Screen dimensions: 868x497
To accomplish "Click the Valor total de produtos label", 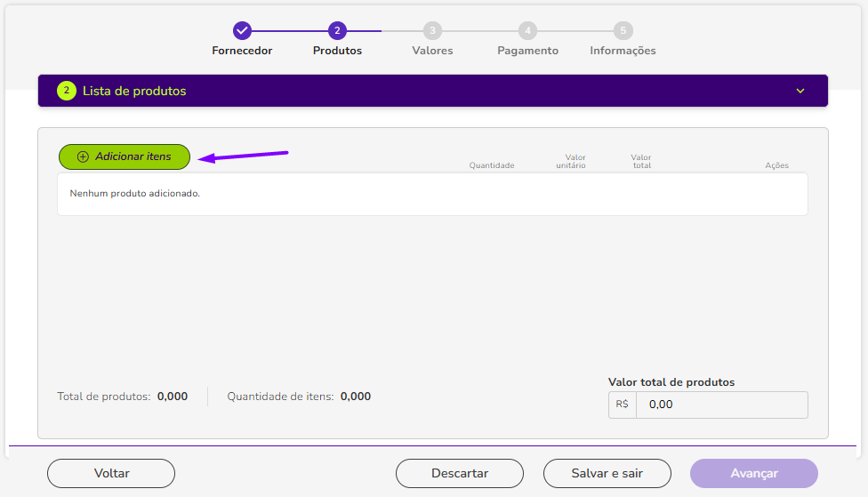I will tap(671, 382).
